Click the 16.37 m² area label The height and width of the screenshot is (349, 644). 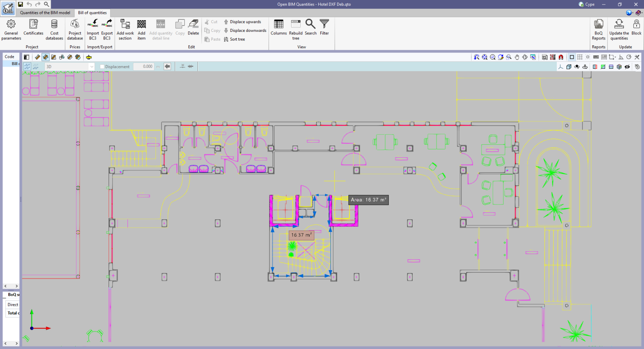pos(301,235)
